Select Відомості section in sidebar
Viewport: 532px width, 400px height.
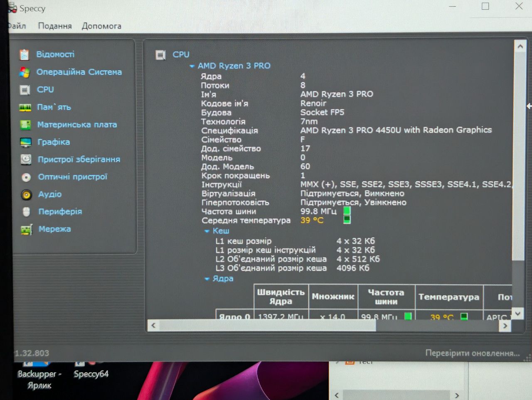click(x=55, y=54)
